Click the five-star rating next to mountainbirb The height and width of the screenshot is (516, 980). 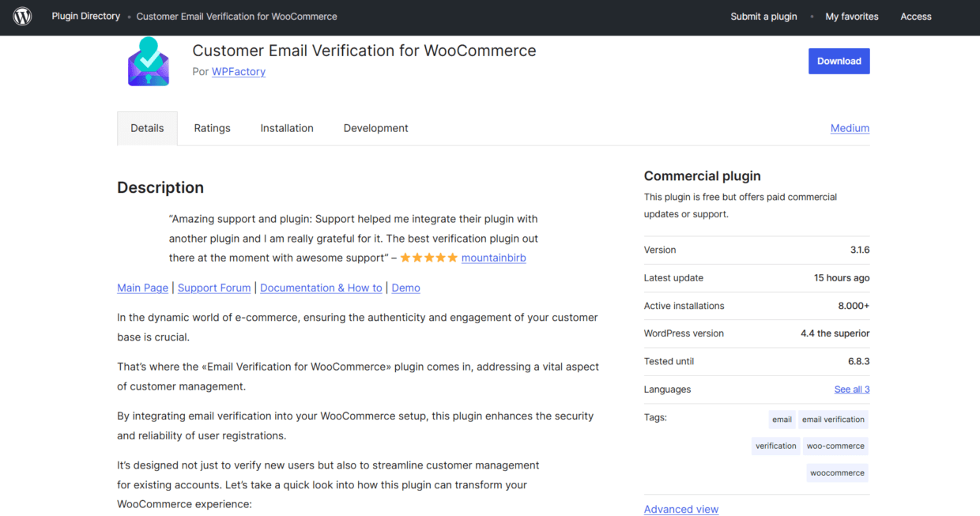(x=428, y=257)
